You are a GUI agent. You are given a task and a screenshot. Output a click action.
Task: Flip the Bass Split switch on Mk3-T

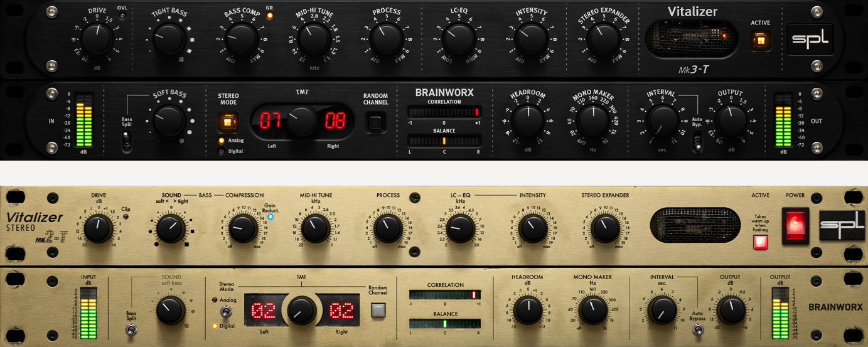click(x=127, y=142)
